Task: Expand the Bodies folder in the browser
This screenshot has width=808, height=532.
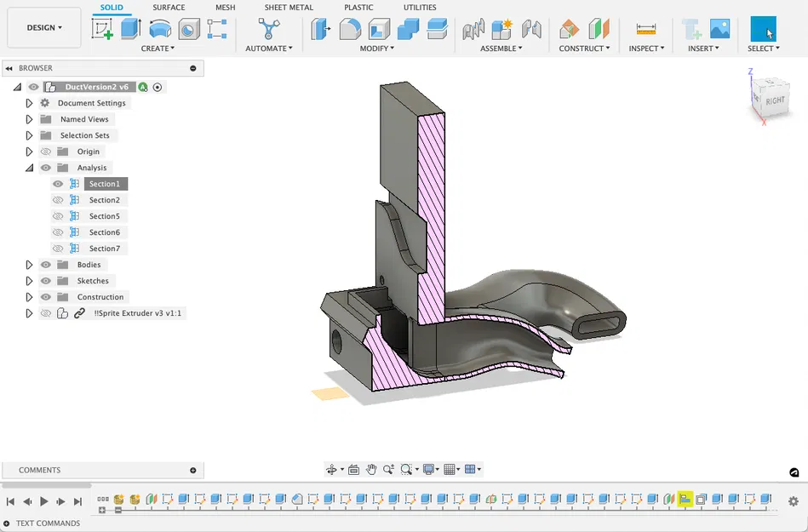Action: pyautogui.click(x=28, y=264)
